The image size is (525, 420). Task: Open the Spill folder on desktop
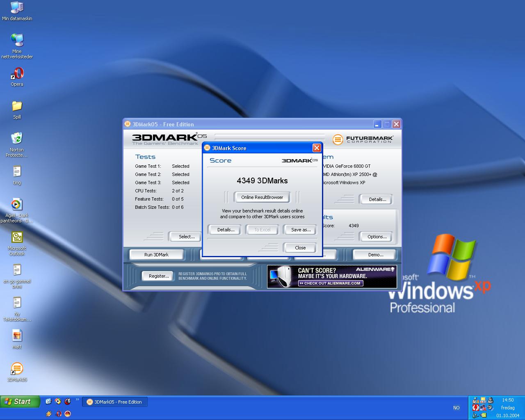[x=17, y=110]
